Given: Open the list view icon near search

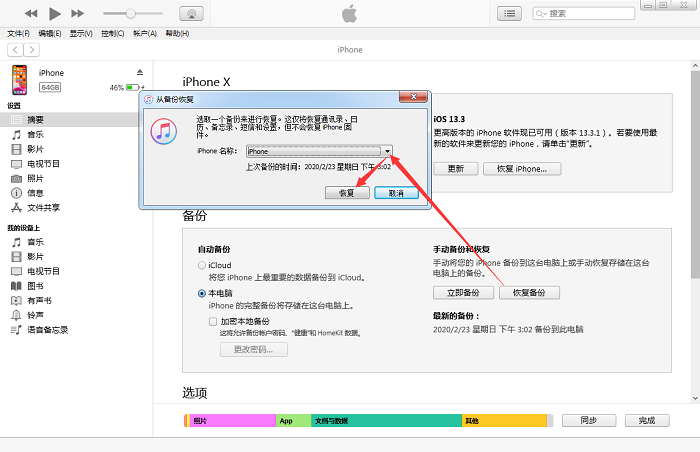Looking at the screenshot, I should [x=509, y=13].
